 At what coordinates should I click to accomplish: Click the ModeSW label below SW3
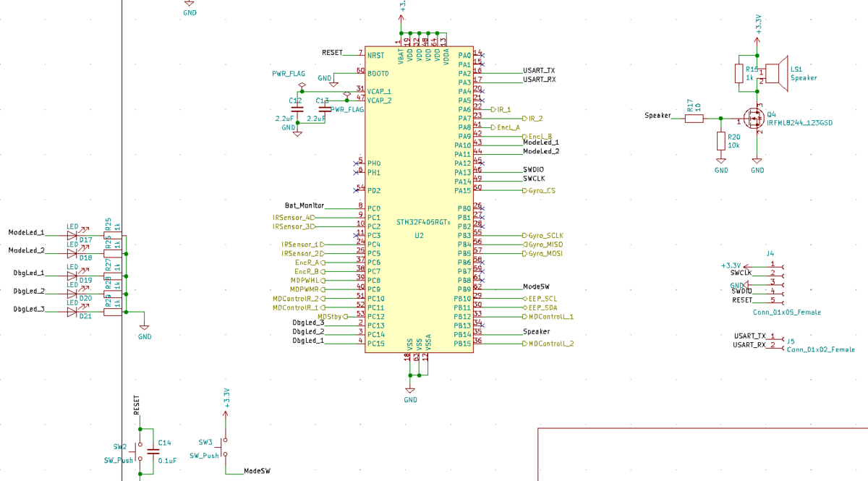tap(258, 471)
